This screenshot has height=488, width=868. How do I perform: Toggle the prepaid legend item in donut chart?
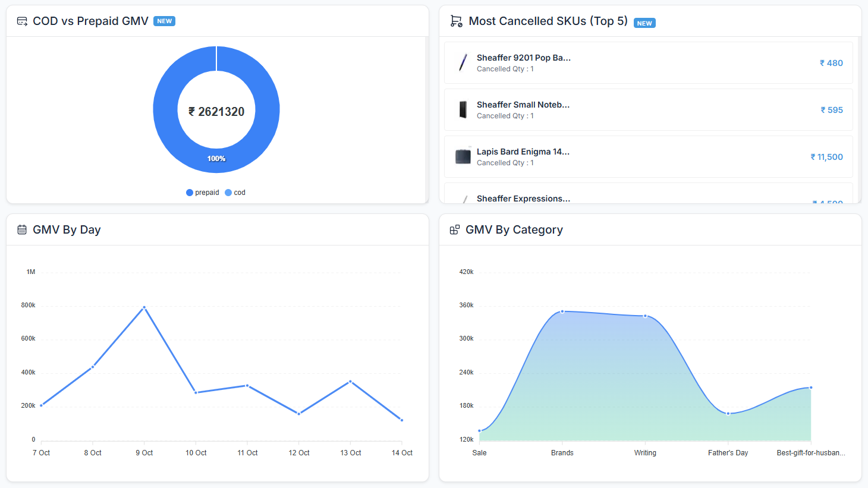tap(203, 193)
